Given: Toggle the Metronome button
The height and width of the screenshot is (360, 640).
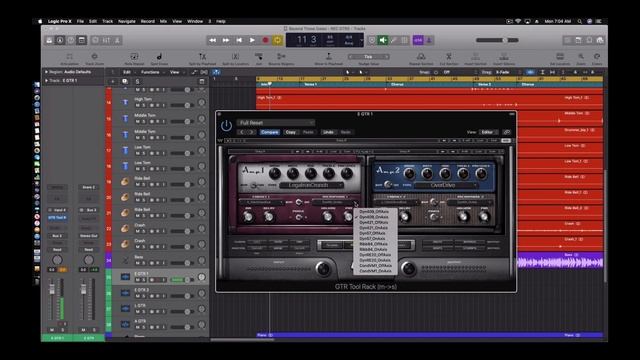Looking at the screenshot, I should pos(429,40).
